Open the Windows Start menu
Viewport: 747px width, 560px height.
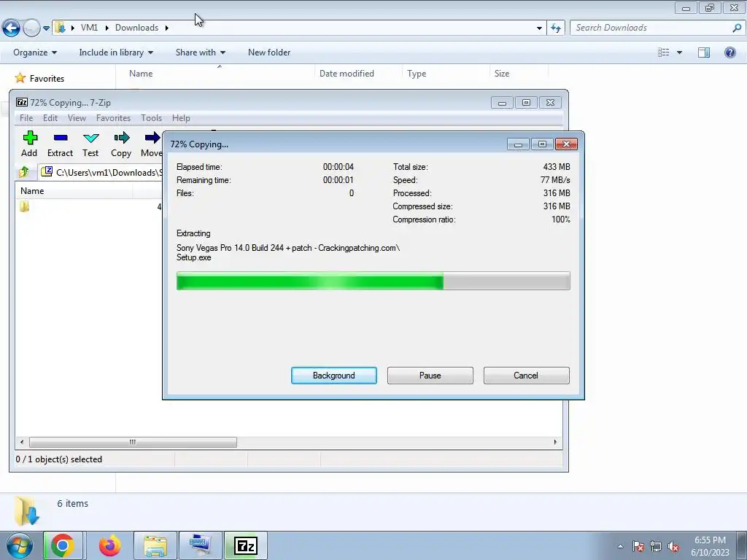[19, 545]
